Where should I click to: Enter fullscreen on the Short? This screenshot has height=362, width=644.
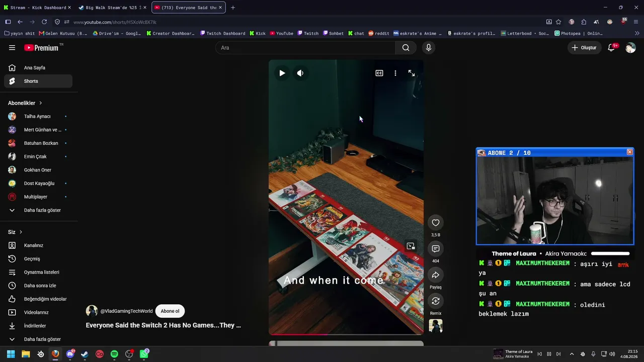point(412,73)
